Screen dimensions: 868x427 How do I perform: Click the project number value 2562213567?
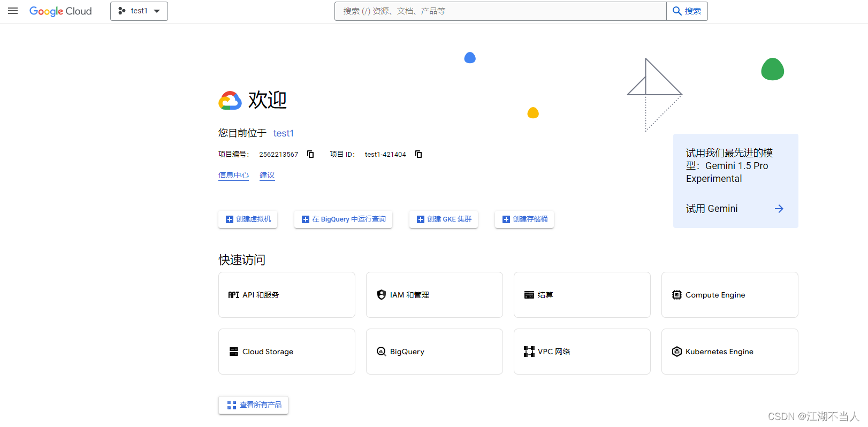[x=279, y=154]
